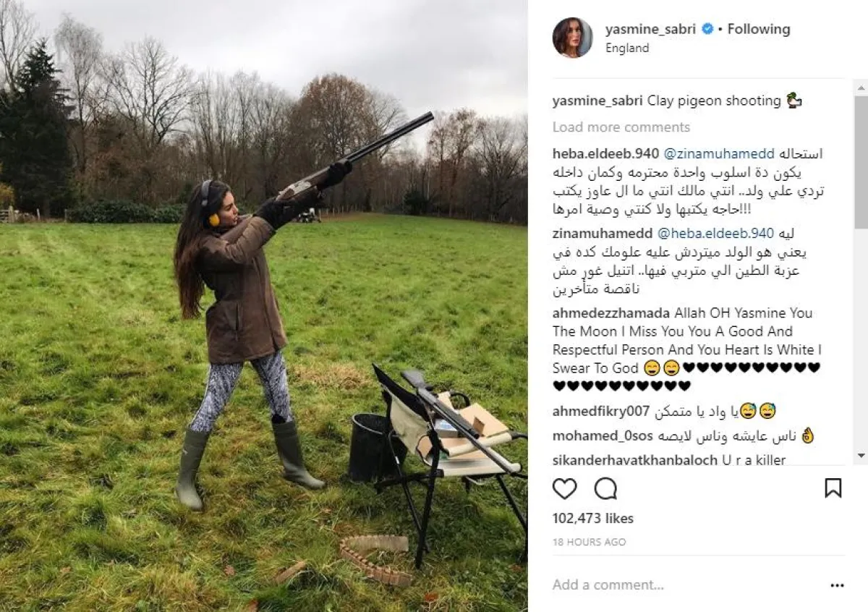Open mohamed_0sos profile
This screenshot has width=868, height=612.
click(603, 436)
